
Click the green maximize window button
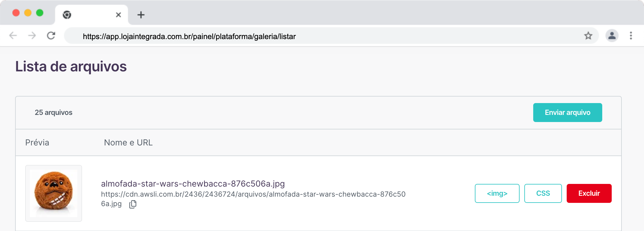[40, 13]
